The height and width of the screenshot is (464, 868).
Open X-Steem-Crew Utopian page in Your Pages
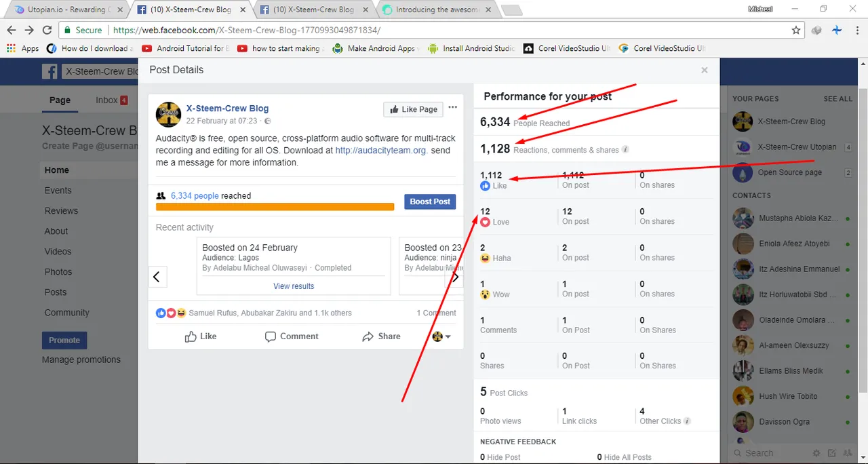pos(792,147)
